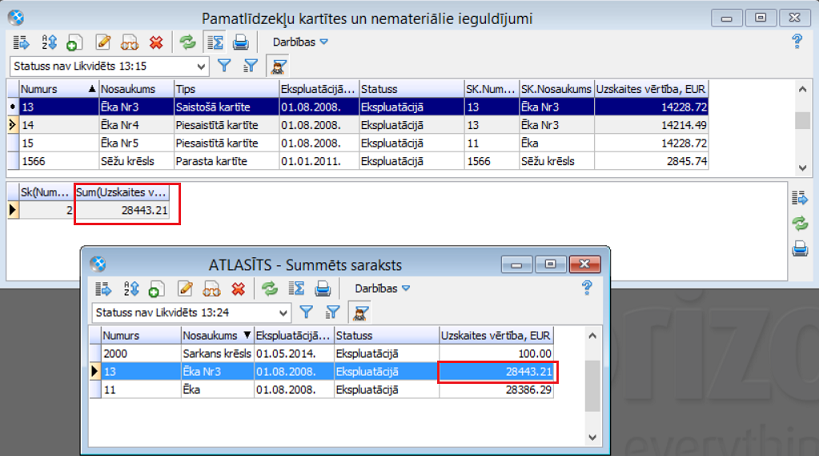Close the ATLASĪTS - Summēts saraksts window
The width and height of the screenshot is (819, 456).
point(584,264)
